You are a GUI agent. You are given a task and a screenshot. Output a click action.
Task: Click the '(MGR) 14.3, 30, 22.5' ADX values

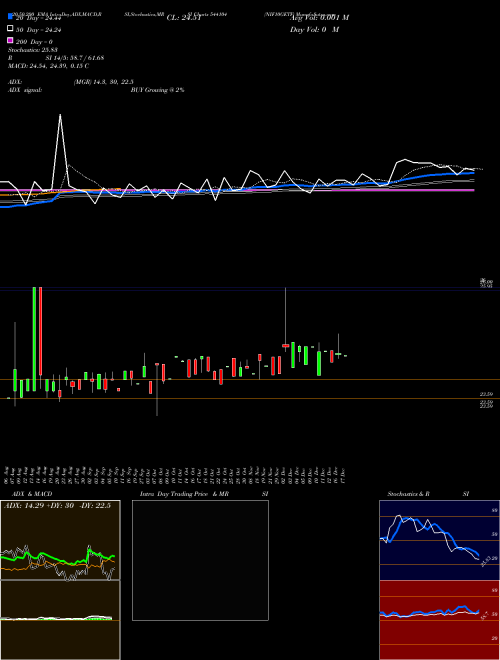pyautogui.click(x=104, y=82)
